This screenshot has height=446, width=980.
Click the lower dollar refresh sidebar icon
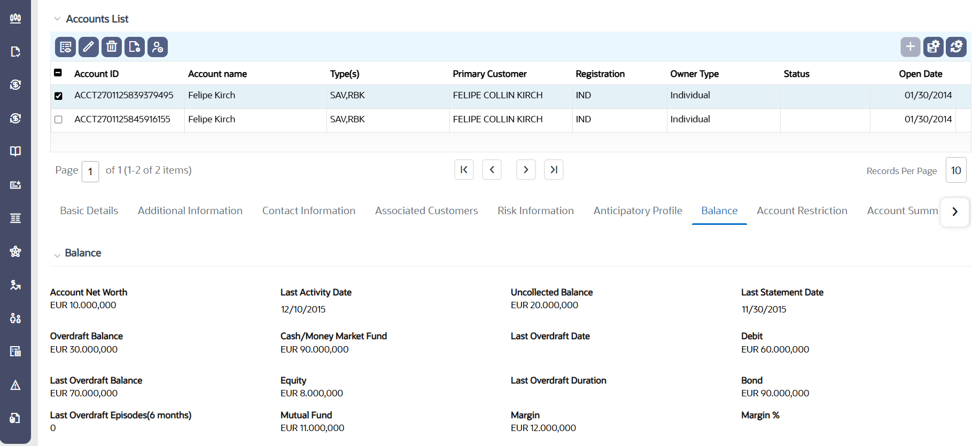pos(15,118)
